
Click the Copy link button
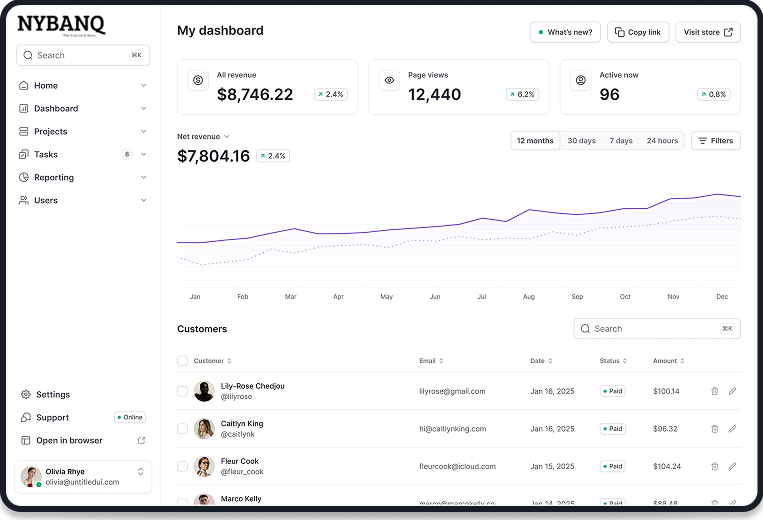tap(638, 32)
